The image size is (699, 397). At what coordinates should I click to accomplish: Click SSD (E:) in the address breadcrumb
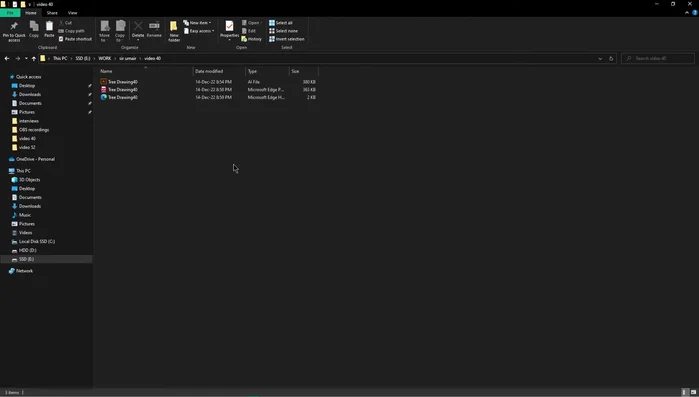tap(82, 58)
